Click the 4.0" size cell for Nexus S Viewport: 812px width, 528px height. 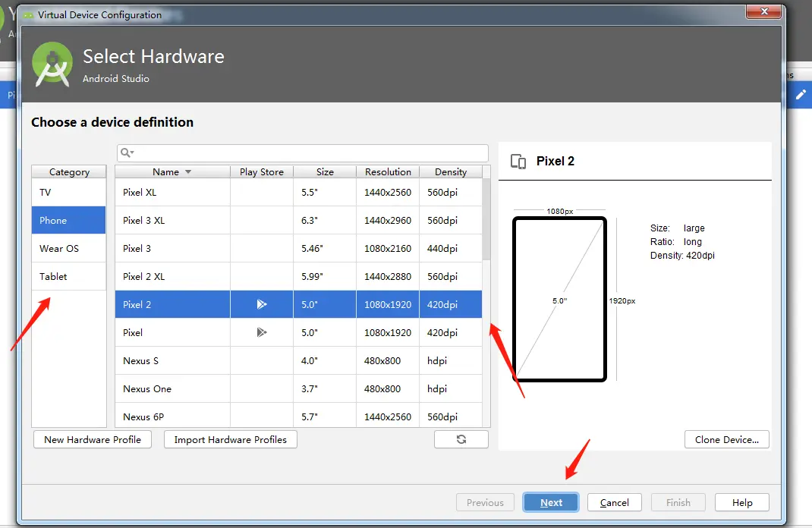[x=325, y=361]
